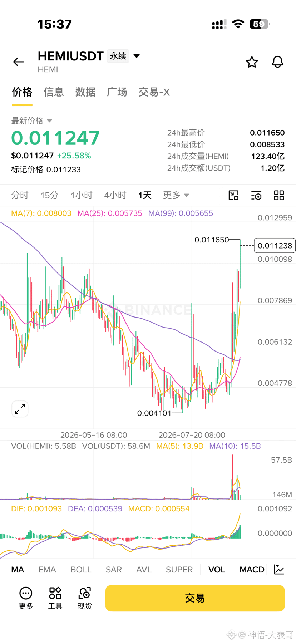
Task: Tap the 0.011650 high price marker
Action: (x=212, y=240)
